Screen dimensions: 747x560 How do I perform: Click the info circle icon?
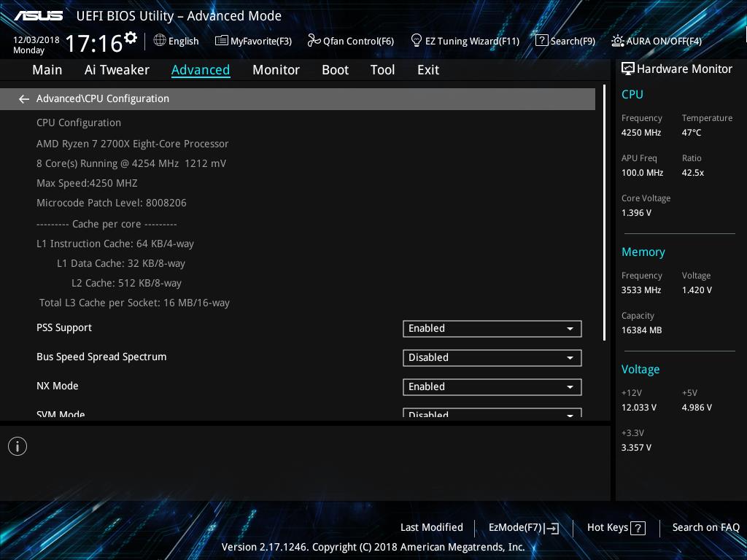18,446
